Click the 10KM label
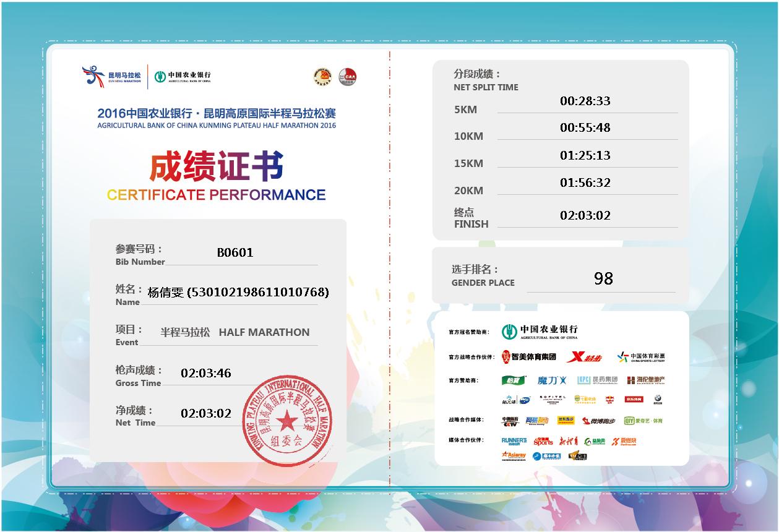 468,136
